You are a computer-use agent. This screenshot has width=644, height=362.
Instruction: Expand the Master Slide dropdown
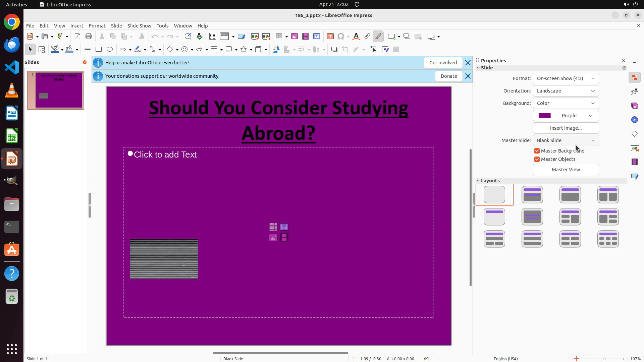[566, 140]
